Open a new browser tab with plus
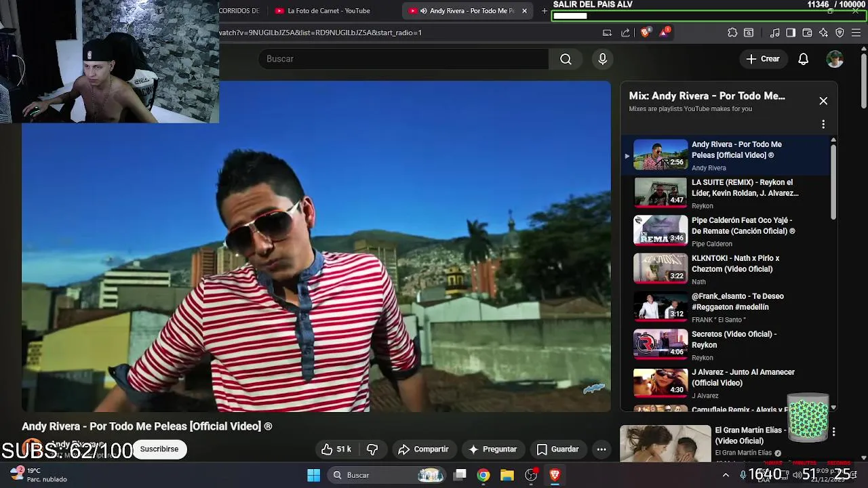The image size is (868, 488). [x=544, y=11]
